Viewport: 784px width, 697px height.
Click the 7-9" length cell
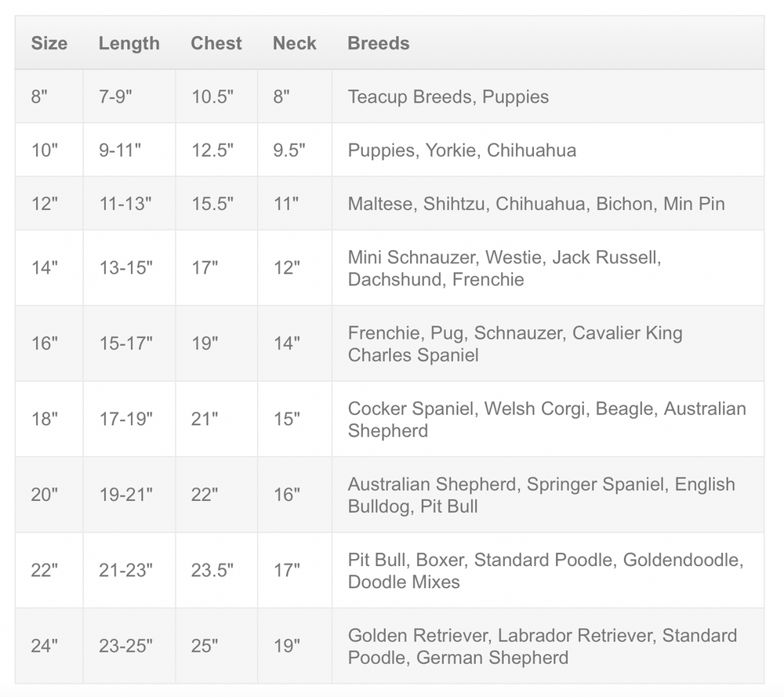coord(116,96)
